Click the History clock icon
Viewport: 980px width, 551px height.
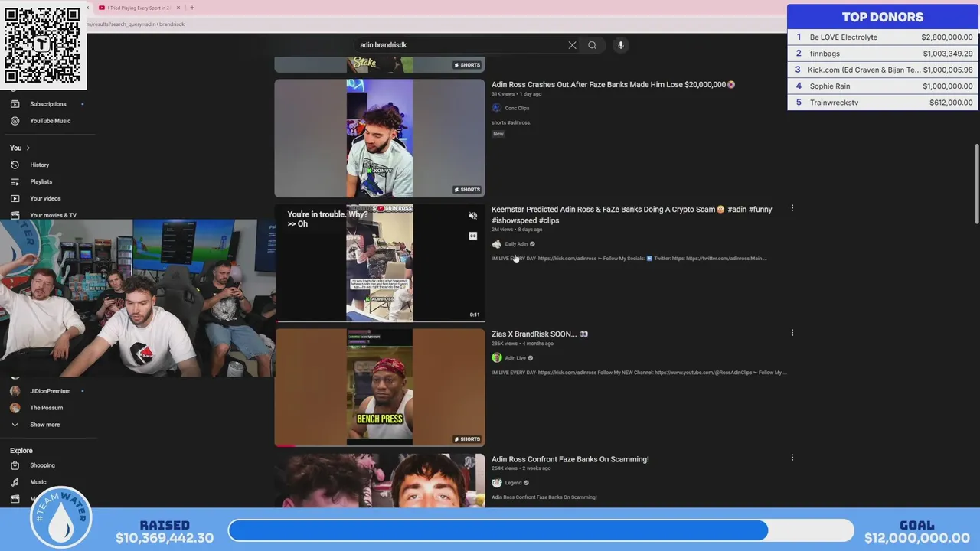(15, 165)
